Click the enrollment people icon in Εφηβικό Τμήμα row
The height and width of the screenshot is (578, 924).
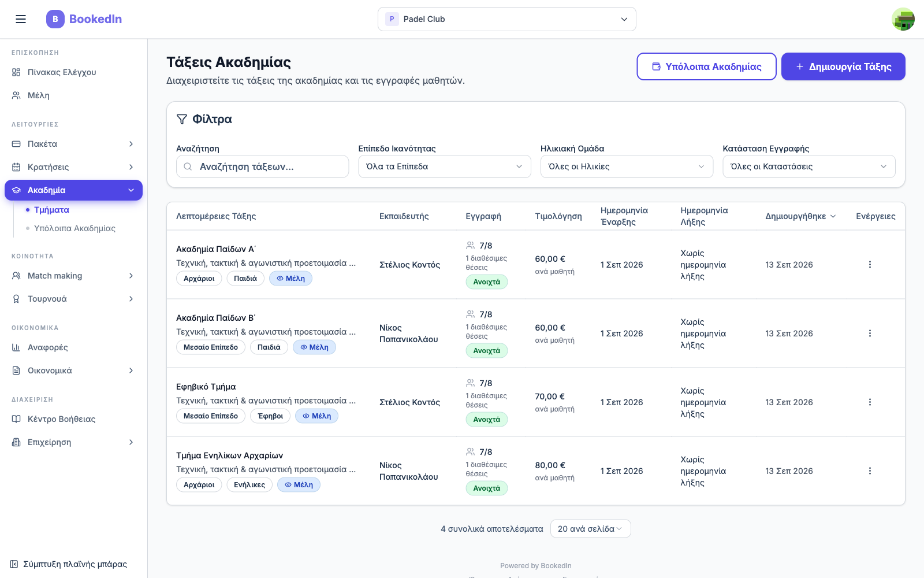point(470,383)
